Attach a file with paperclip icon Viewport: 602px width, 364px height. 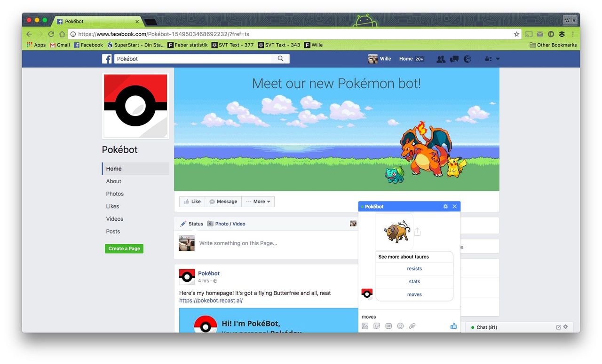click(412, 326)
